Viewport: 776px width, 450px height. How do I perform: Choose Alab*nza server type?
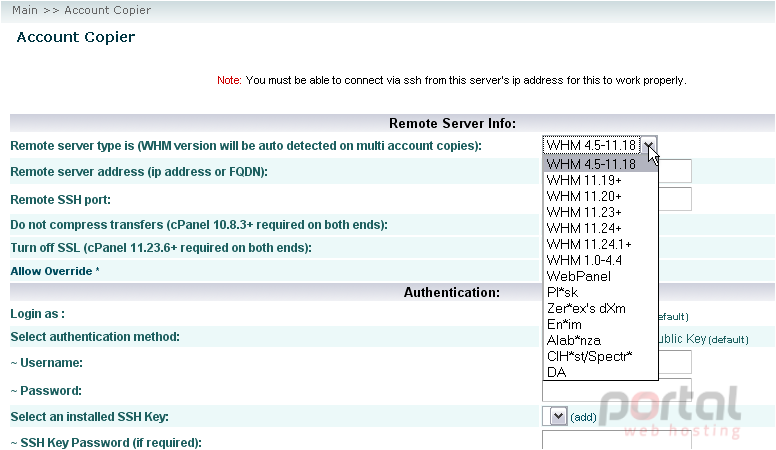(x=600, y=340)
